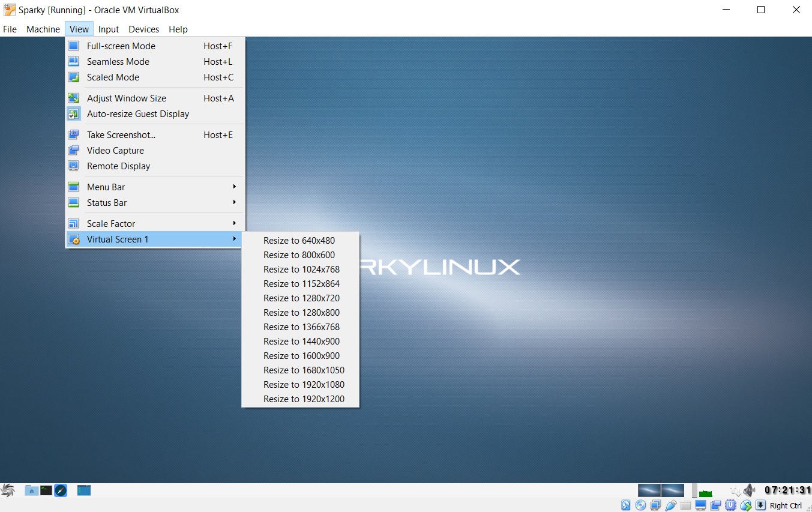Image resolution: width=812 pixels, height=512 pixels.
Task: Click the highlighted Virtual Screen 1 entry
Action: 155,239
